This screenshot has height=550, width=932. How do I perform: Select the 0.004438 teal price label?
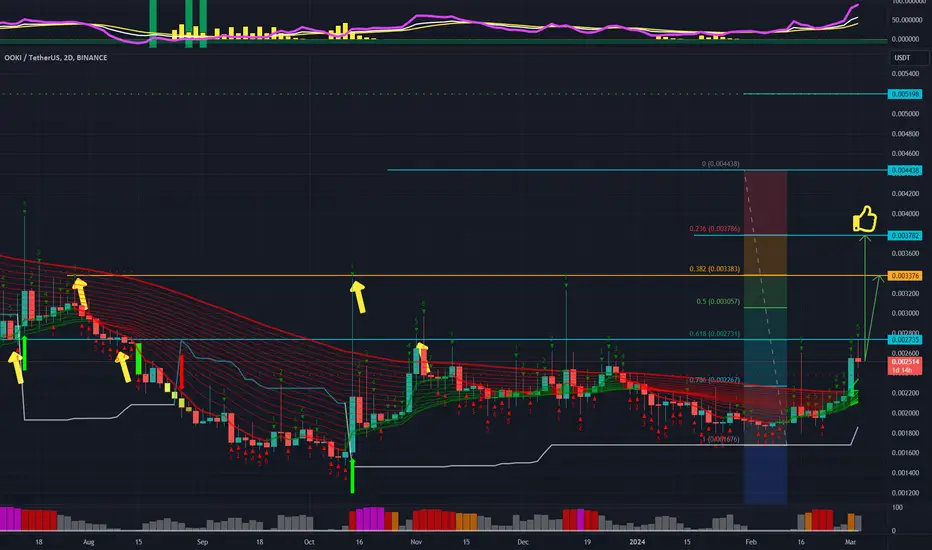point(905,170)
